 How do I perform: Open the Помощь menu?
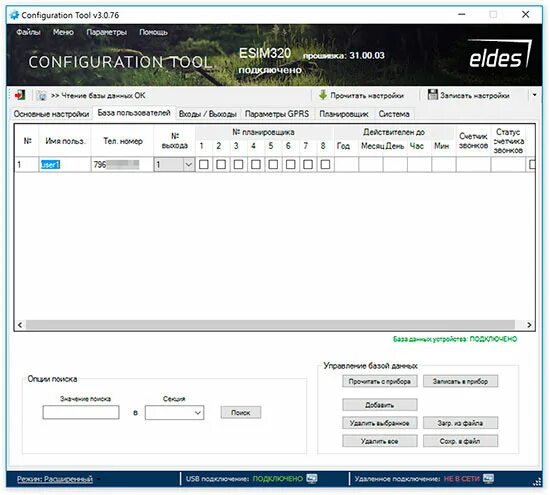(153, 32)
